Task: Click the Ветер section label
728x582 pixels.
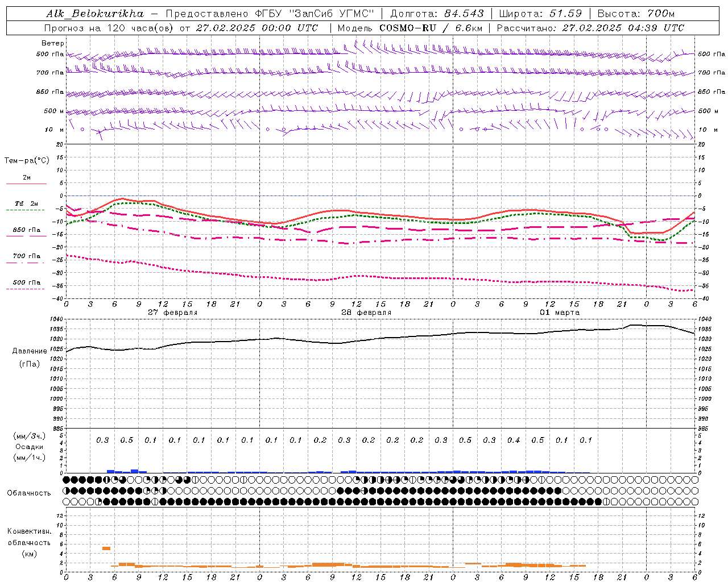Action: (x=53, y=43)
